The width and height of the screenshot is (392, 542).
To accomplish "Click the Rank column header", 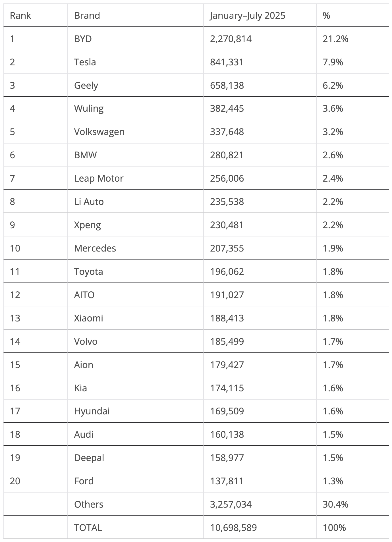I will [20, 15].
